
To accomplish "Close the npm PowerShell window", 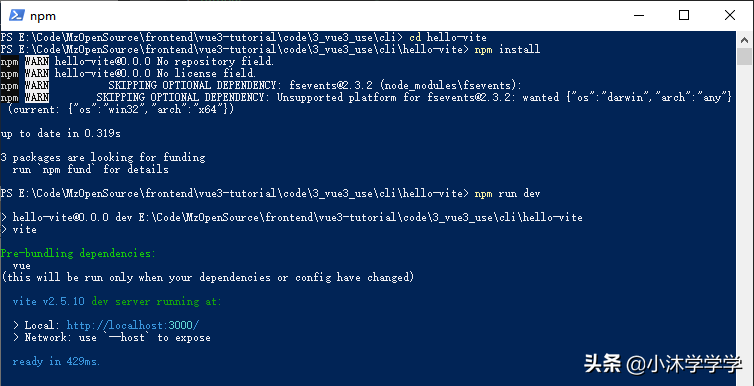I will point(729,15).
